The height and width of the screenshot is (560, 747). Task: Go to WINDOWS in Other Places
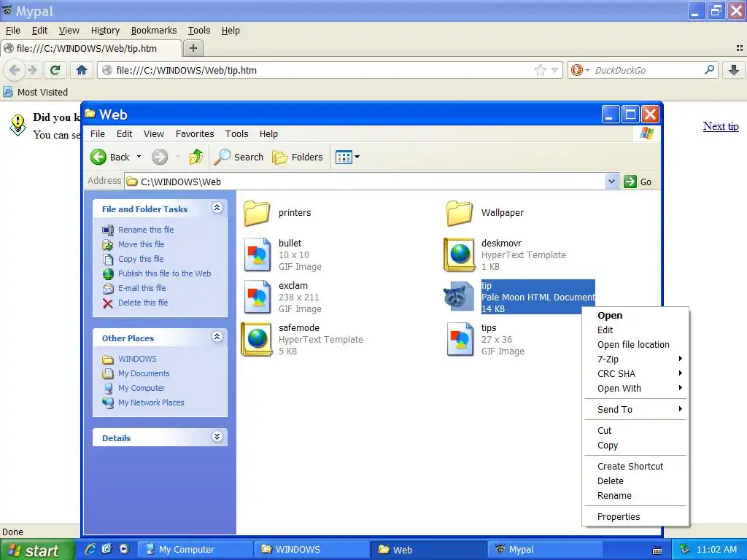137,359
